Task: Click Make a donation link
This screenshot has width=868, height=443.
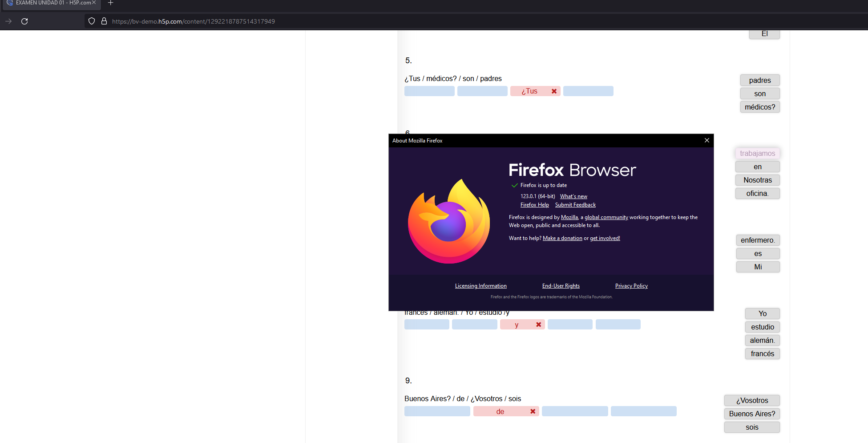Action: (x=562, y=238)
